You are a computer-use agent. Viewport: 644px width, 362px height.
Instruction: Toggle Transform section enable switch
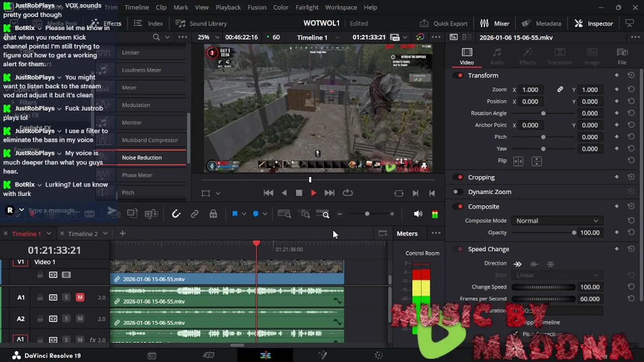pos(458,75)
